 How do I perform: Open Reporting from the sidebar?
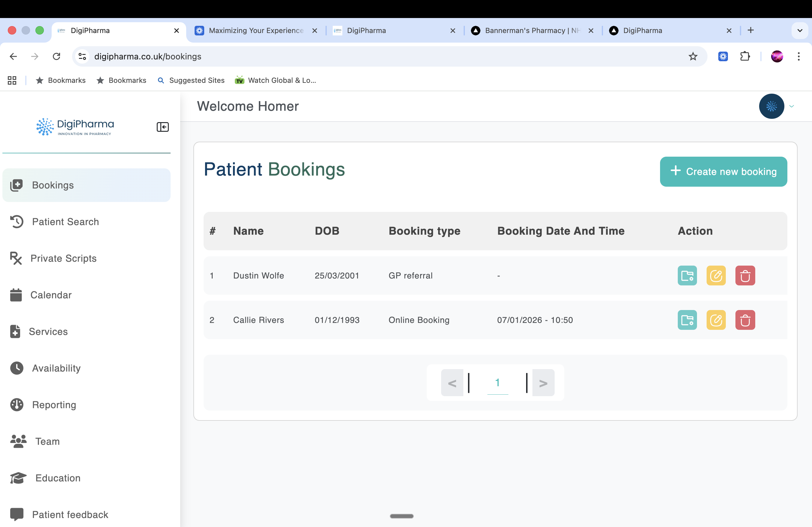(54, 405)
